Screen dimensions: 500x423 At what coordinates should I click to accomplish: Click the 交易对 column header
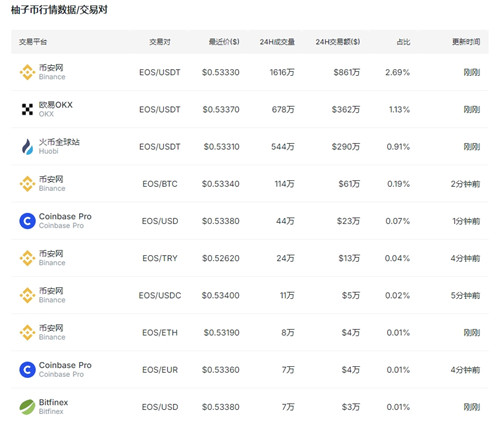(160, 42)
